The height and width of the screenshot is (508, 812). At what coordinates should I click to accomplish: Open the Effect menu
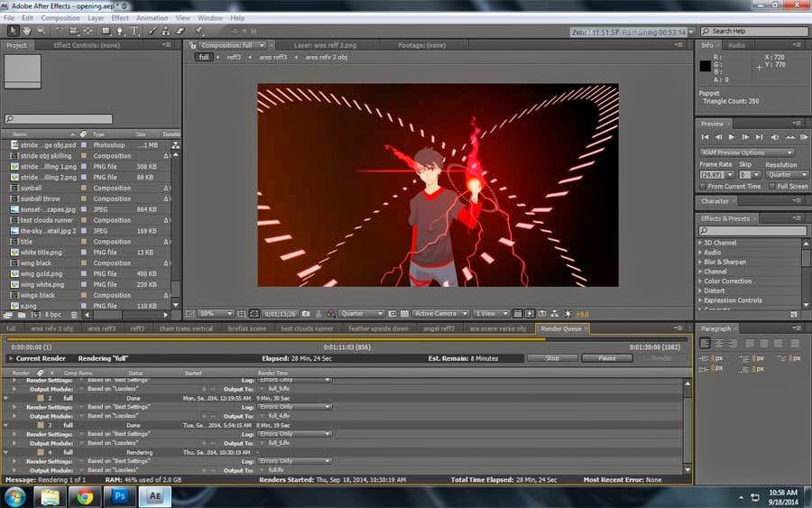point(120,18)
